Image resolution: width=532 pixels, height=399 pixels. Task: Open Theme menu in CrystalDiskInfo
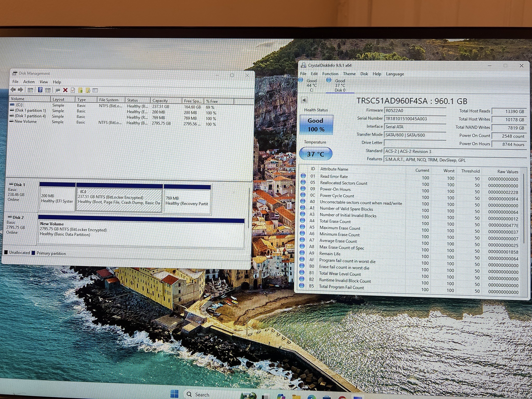349,74
